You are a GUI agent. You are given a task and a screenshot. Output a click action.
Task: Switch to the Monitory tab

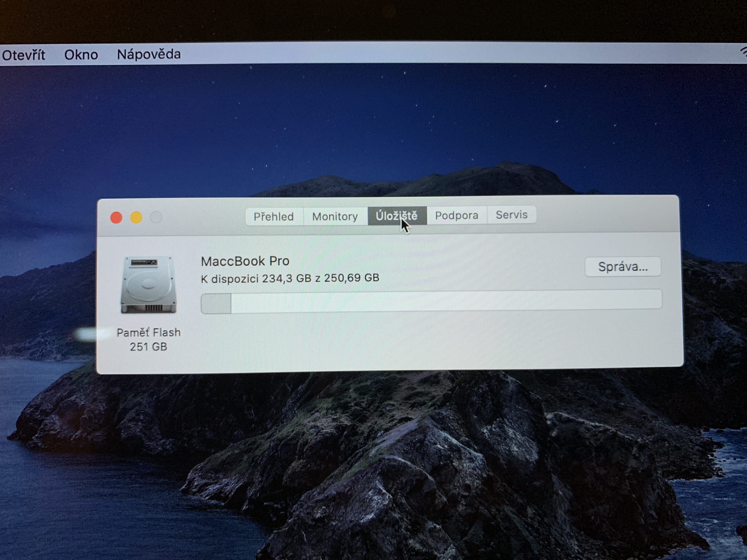[x=335, y=216]
